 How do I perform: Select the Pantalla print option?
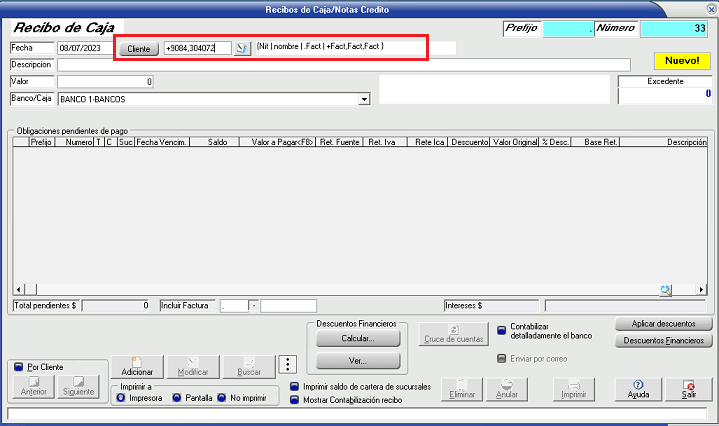(176, 398)
